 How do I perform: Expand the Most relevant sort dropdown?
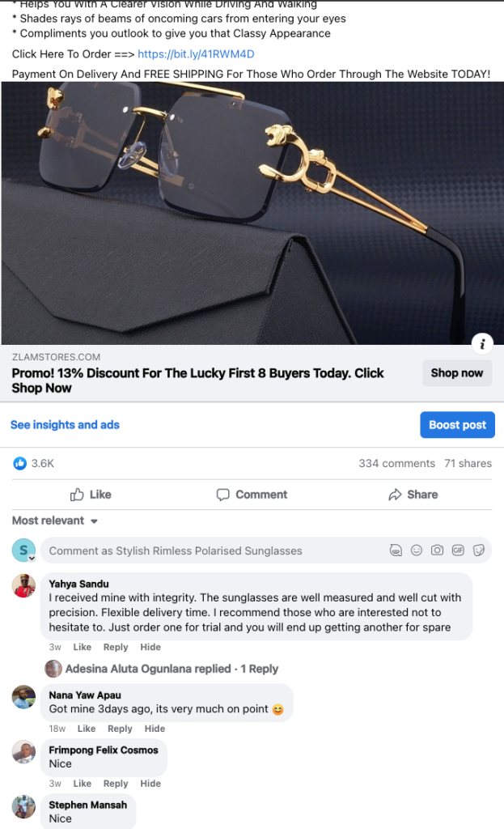point(55,521)
